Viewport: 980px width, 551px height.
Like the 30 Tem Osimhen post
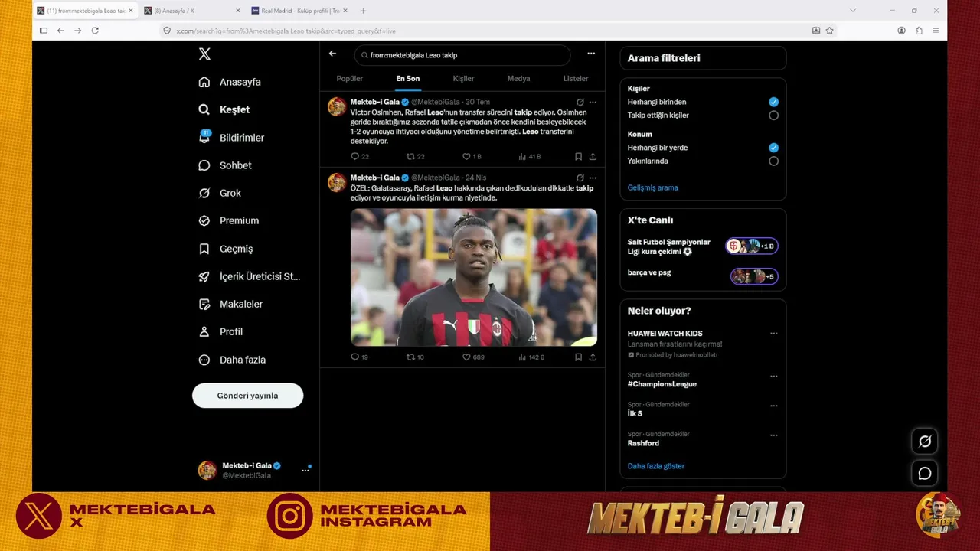(x=466, y=156)
